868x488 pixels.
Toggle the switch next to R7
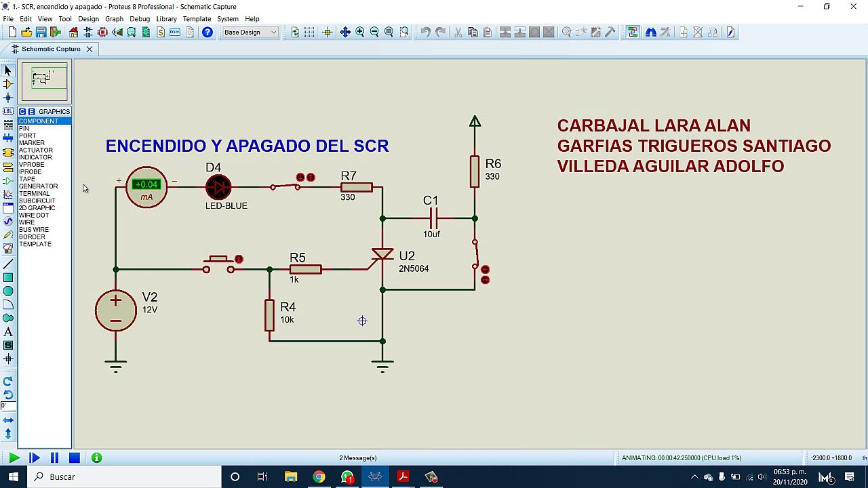(x=285, y=186)
